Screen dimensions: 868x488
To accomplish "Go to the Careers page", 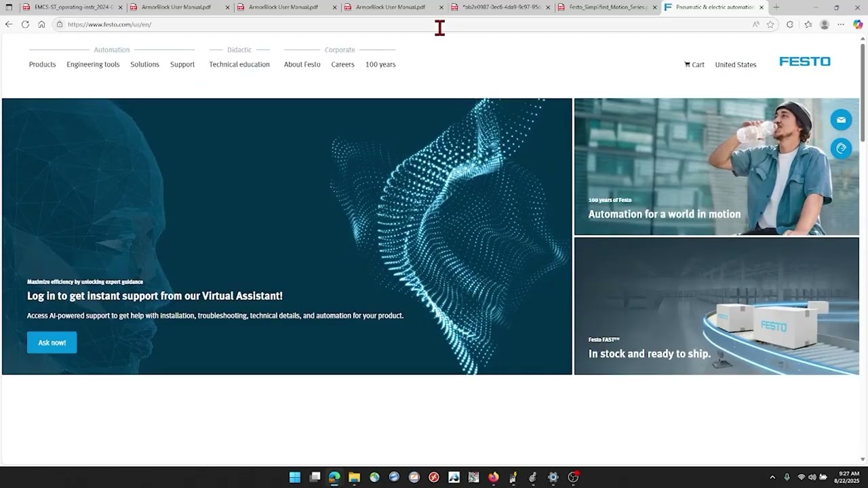I will (342, 64).
